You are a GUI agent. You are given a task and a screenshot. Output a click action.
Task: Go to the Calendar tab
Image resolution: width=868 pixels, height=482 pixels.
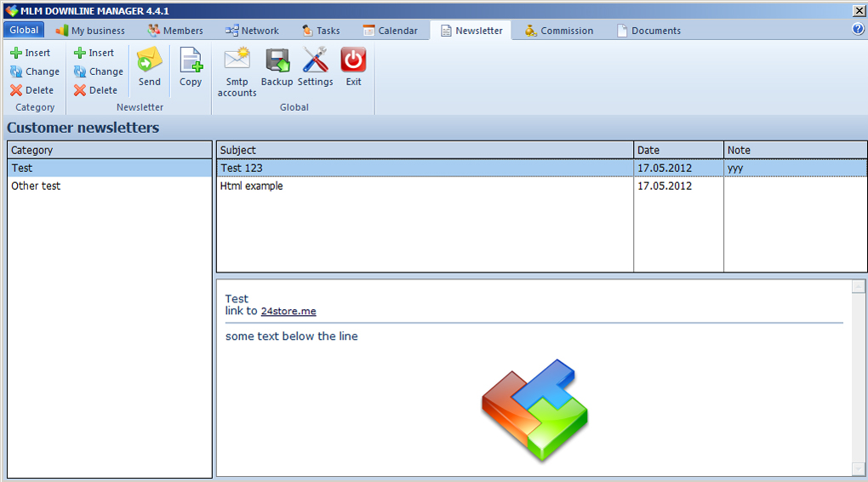[391, 31]
